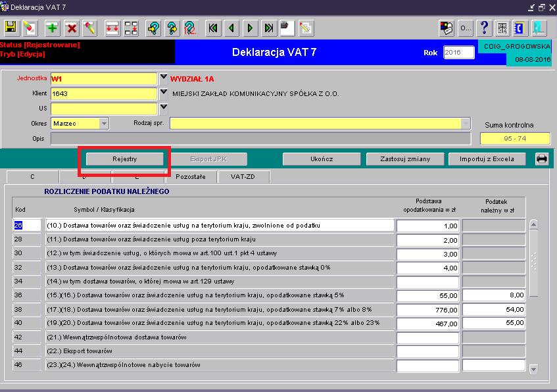Go to last record
This screenshot has width=557, height=392.
pos(269,28)
